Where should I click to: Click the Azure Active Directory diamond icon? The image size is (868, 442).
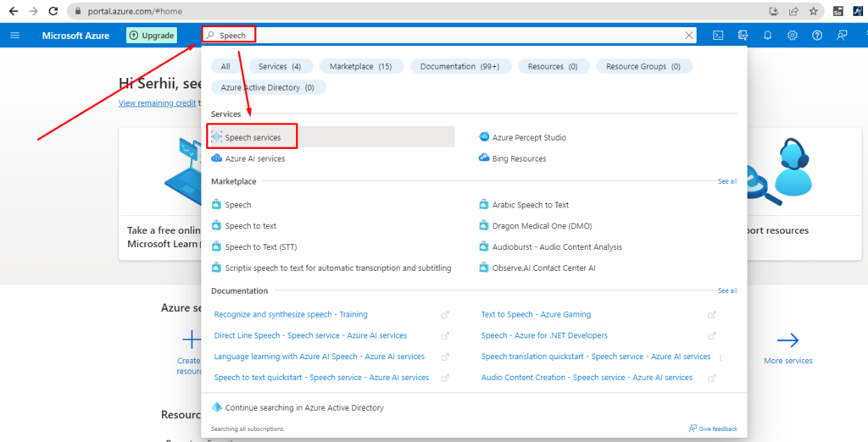click(x=216, y=407)
